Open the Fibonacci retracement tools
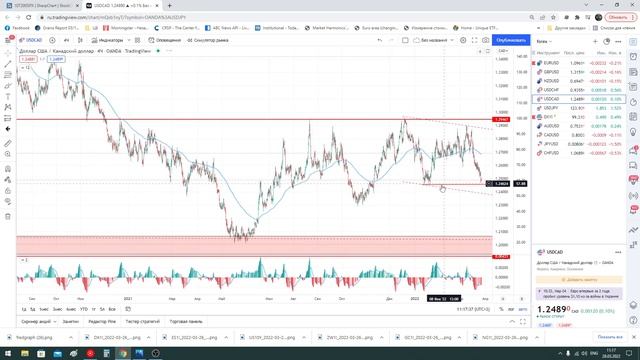This screenshot has height=360, width=640. 8,75
